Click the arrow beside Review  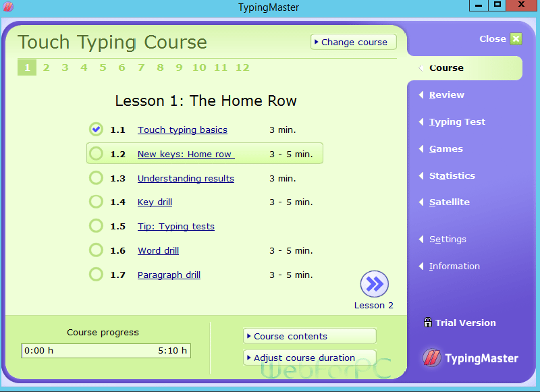[421, 94]
